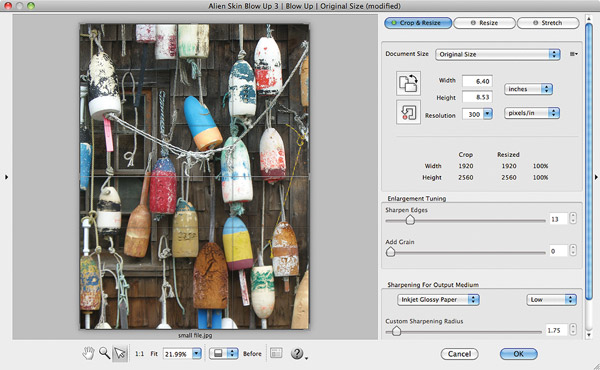Click the Custom Sharpening Radius stepper

pyautogui.click(x=573, y=329)
